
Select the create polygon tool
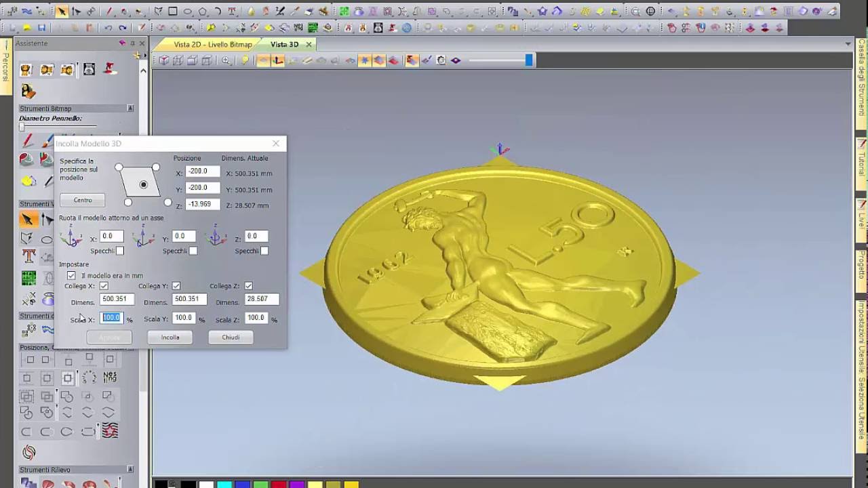click(x=203, y=12)
